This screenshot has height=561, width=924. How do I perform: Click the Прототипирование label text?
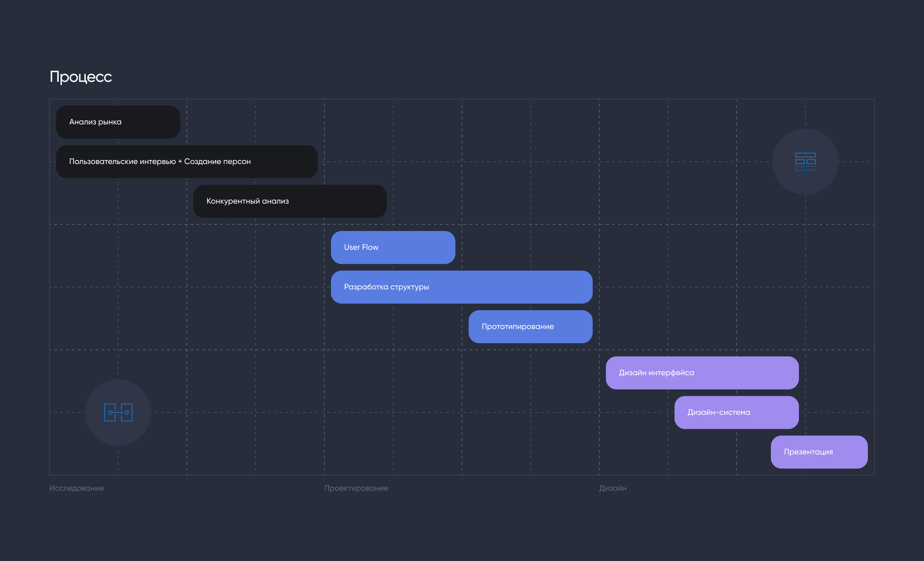coord(517,327)
